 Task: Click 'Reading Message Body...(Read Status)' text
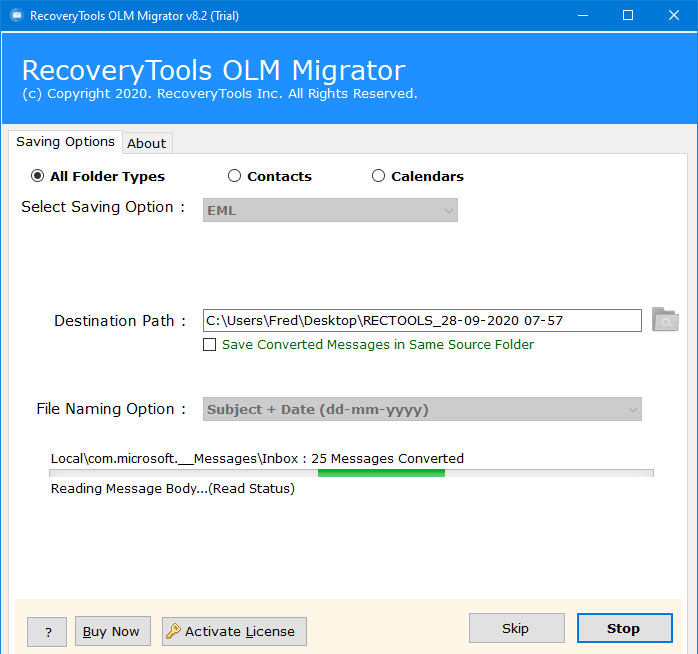pos(173,488)
